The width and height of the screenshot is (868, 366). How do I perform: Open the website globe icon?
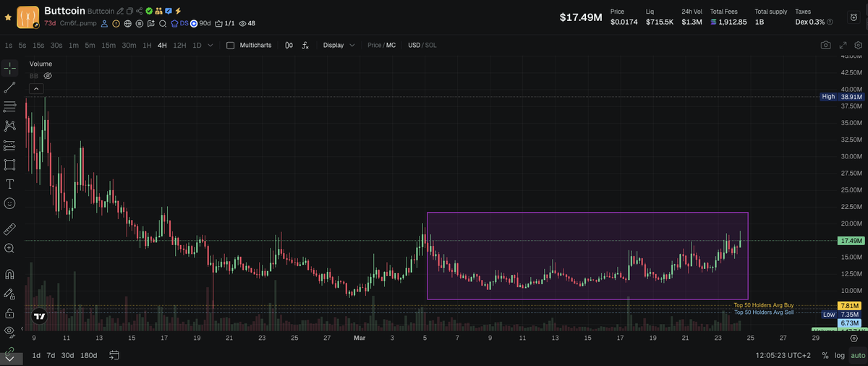coord(128,23)
